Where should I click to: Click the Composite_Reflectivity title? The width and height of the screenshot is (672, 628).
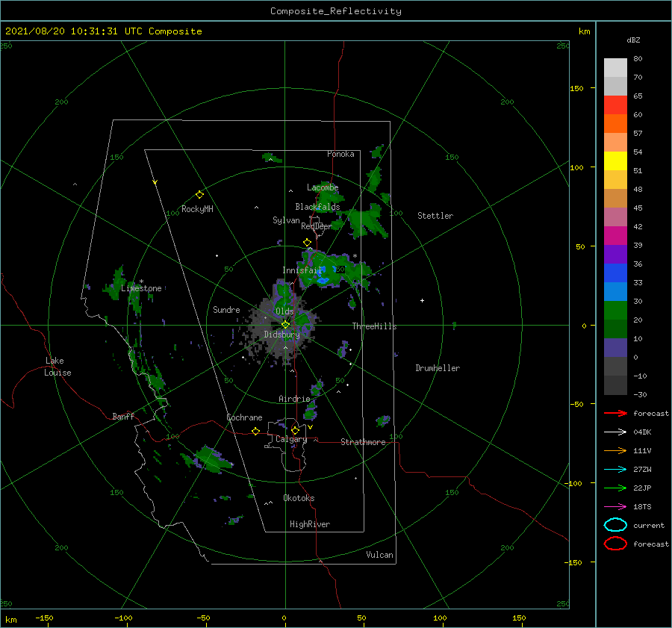pos(335,11)
